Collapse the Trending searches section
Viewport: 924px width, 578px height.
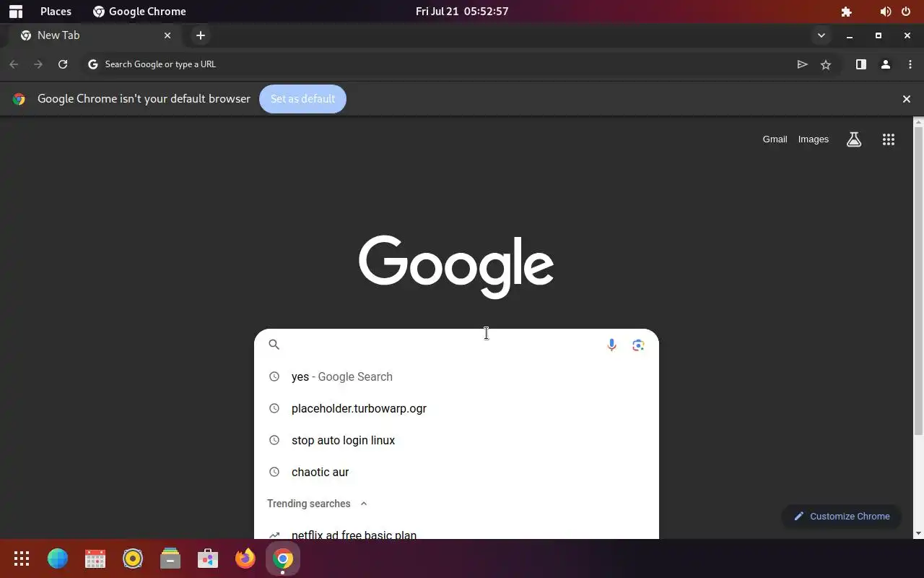tap(364, 504)
